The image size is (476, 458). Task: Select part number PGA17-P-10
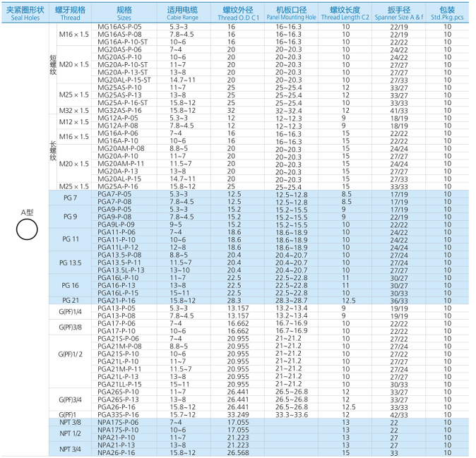(117, 331)
